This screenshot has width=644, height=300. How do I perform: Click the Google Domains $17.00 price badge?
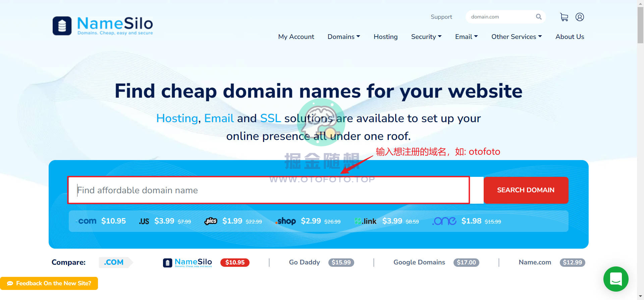pyautogui.click(x=466, y=262)
